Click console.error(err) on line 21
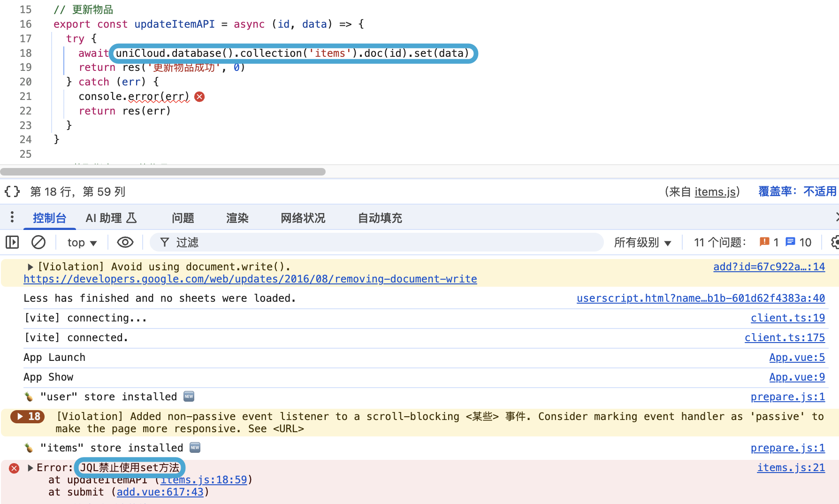Image resolution: width=839 pixels, height=504 pixels. pos(134,96)
